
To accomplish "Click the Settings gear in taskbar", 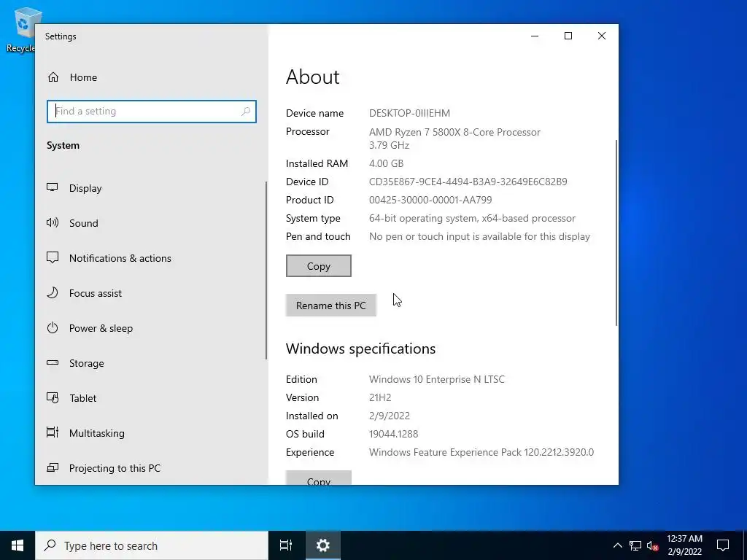I will 322,545.
